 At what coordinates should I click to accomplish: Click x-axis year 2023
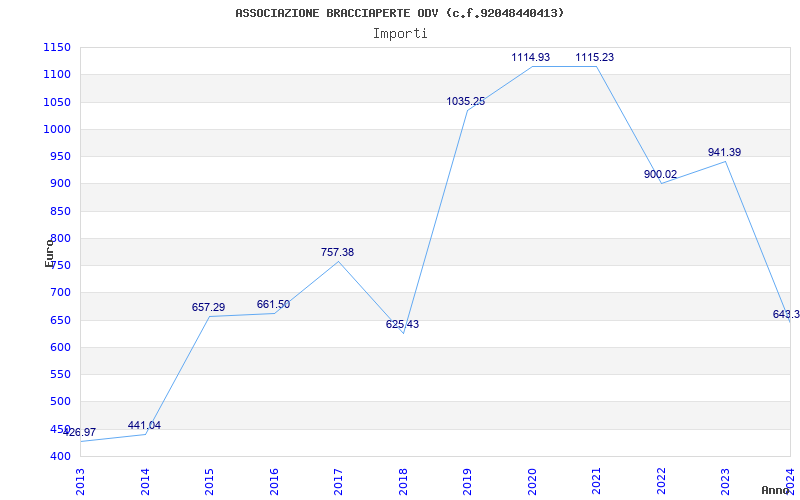tap(726, 482)
